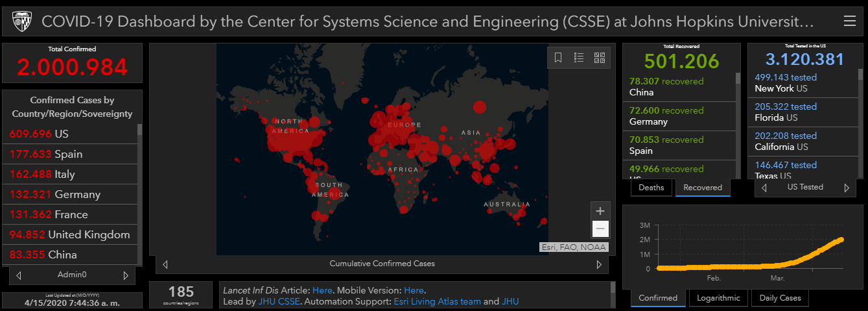Image resolution: width=868 pixels, height=311 pixels.
Task: Select the 162.488 Italy row
Action: [70, 174]
